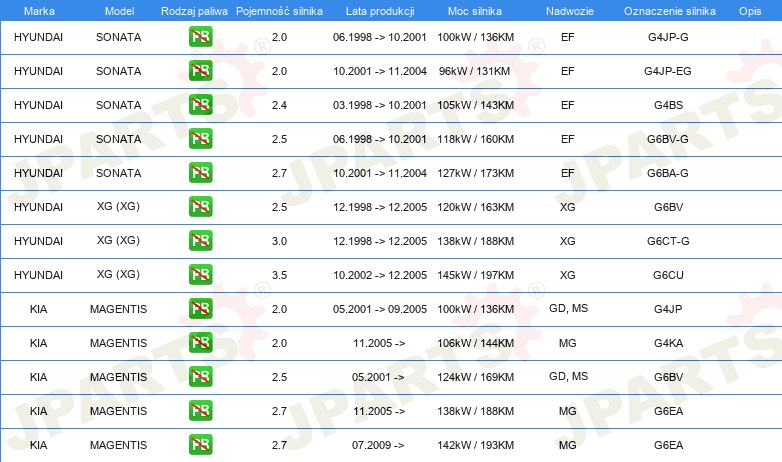Click the 3.5 engine capacity cell
Screen dimensions: 782x462
[x=279, y=275]
